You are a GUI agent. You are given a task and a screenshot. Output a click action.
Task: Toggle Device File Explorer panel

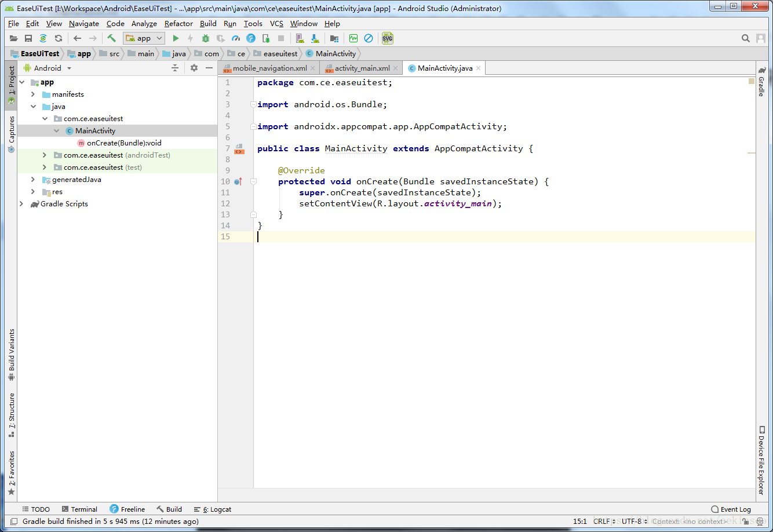761,460
